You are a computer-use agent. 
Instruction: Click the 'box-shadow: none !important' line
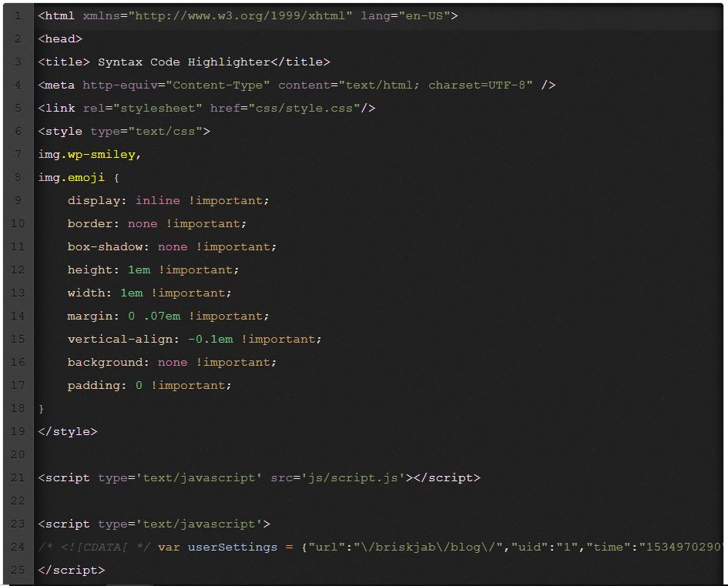(172, 247)
